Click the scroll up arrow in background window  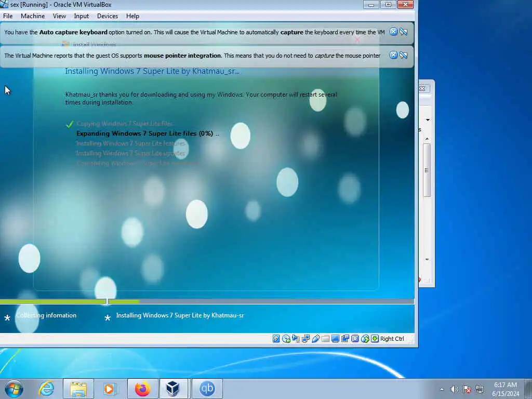click(427, 139)
